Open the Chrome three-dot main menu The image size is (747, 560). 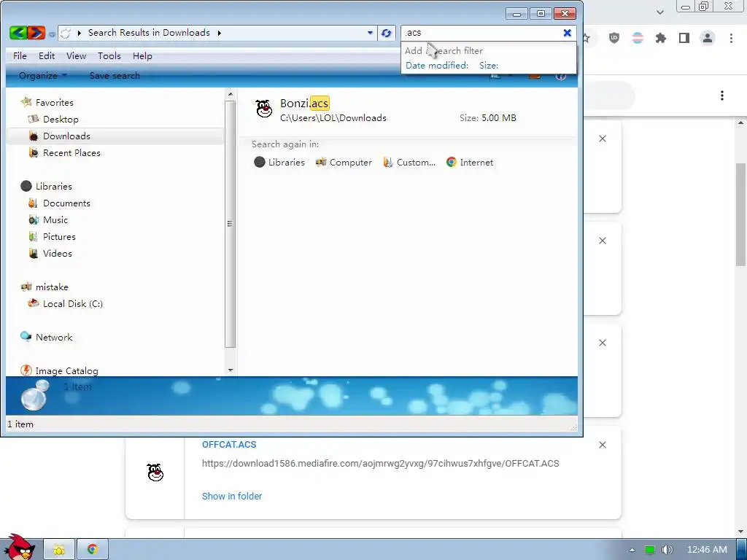coord(731,38)
